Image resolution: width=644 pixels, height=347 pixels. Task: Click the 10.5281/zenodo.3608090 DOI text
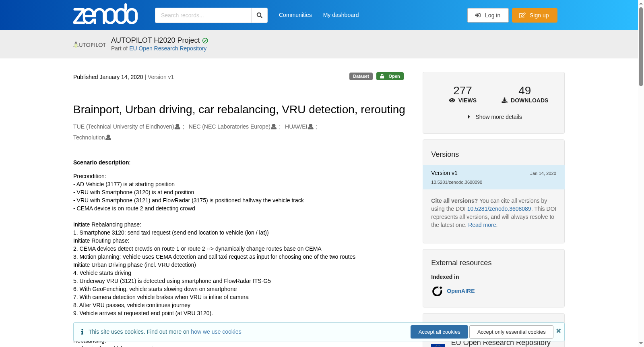point(457,182)
